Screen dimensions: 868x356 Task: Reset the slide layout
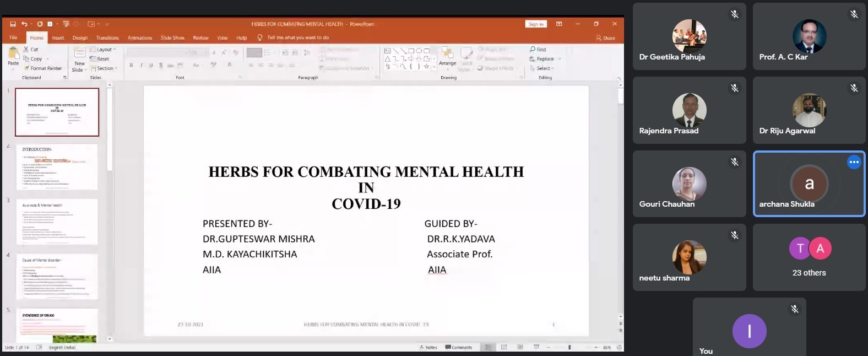tap(100, 59)
